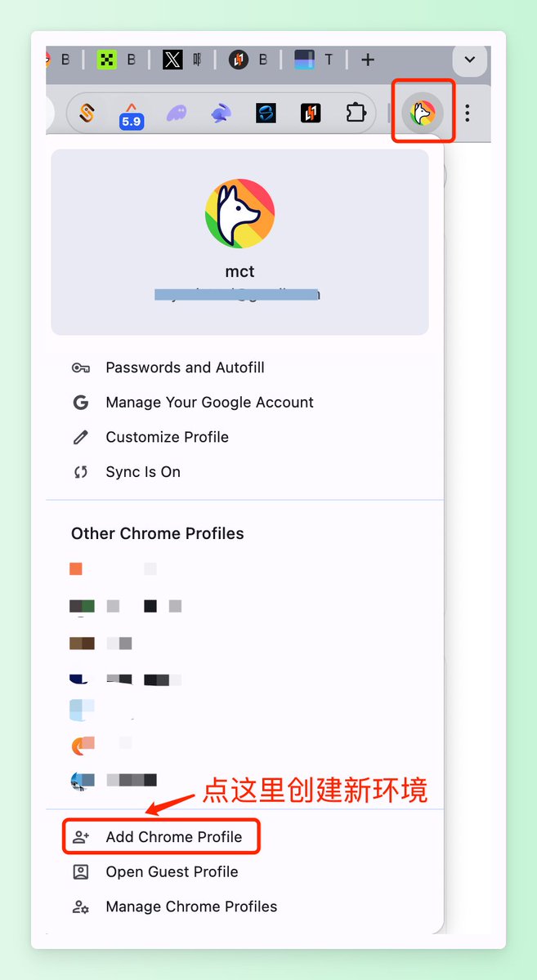Image resolution: width=537 pixels, height=980 pixels.
Task: Open a new browser tab with plus
Action: 368,60
